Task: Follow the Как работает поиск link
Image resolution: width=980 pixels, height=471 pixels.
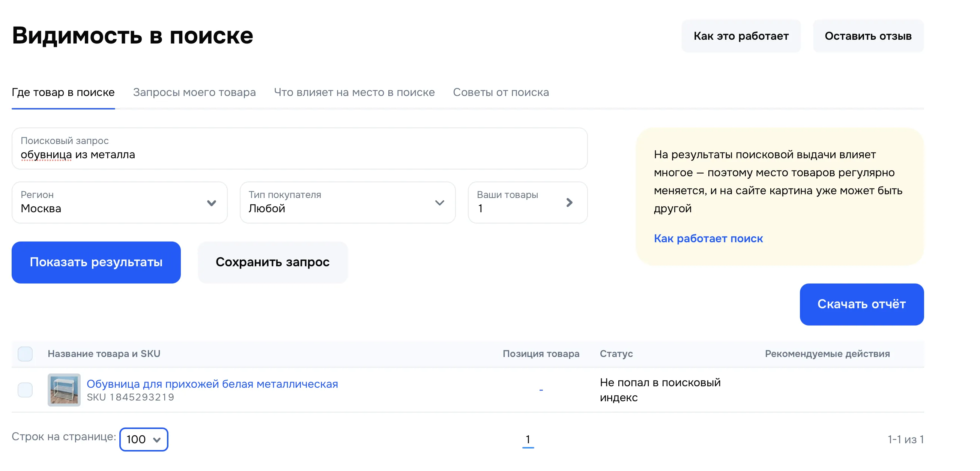Action: [708, 238]
